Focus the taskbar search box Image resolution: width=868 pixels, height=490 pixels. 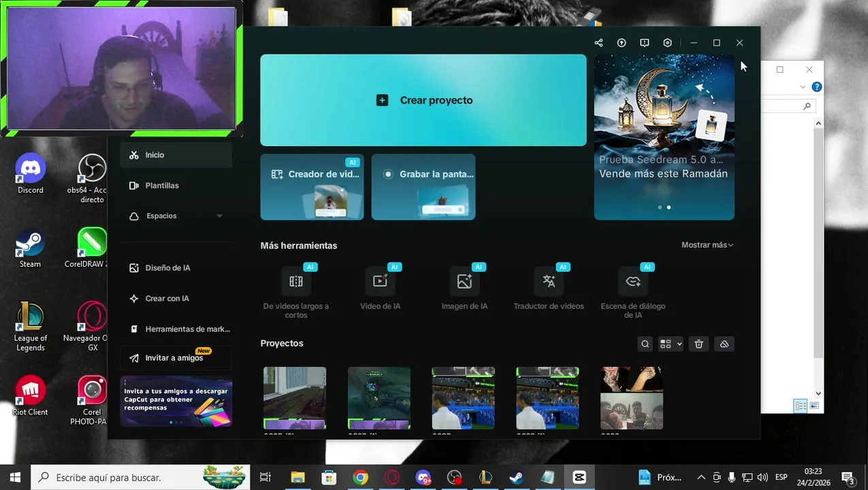pyautogui.click(x=141, y=477)
